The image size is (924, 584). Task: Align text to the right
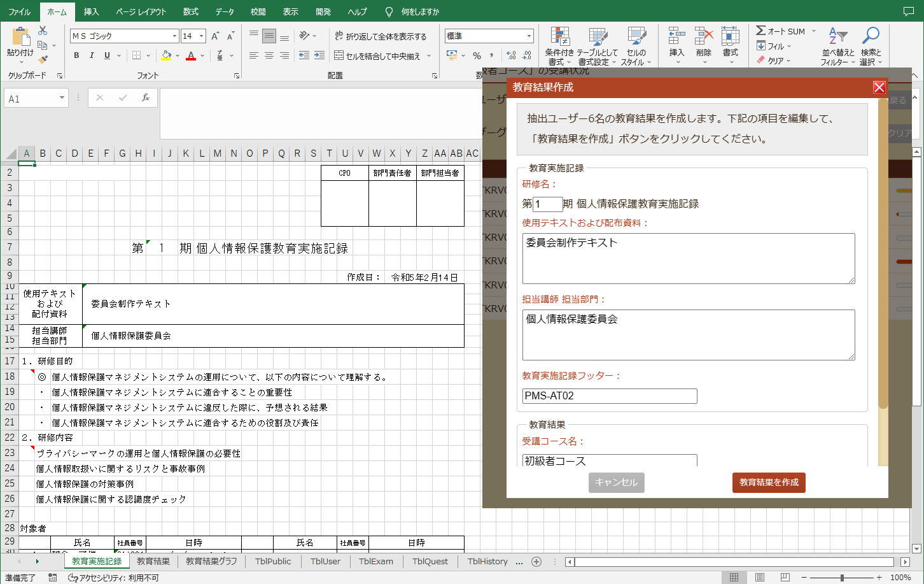click(x=284, y=55)
